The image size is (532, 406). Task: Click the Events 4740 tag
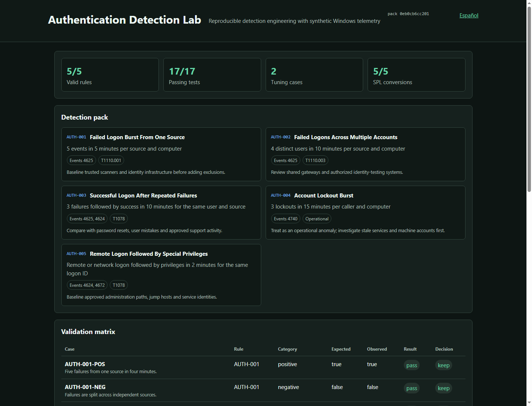[286, 219]
